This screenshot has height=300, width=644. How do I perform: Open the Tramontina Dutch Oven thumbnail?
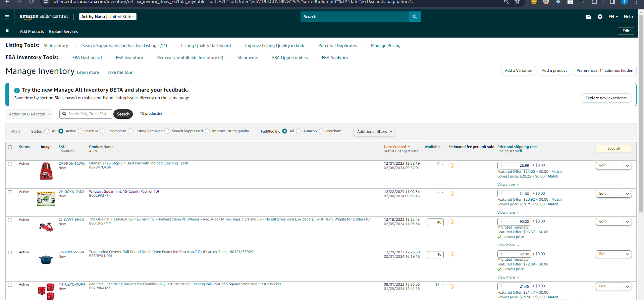tap(46, 259)
